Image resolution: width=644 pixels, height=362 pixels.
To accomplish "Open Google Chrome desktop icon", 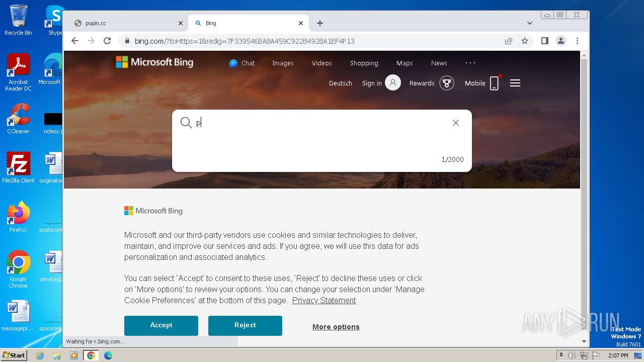I will pos(18,269).
